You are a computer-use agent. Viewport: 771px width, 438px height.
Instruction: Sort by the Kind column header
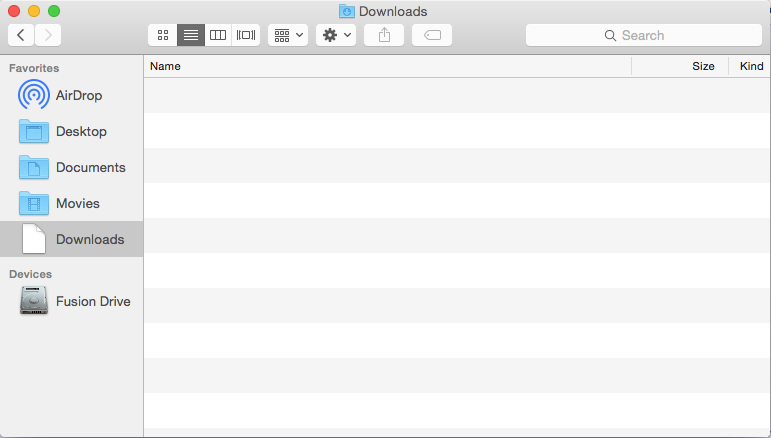point(750,66)
